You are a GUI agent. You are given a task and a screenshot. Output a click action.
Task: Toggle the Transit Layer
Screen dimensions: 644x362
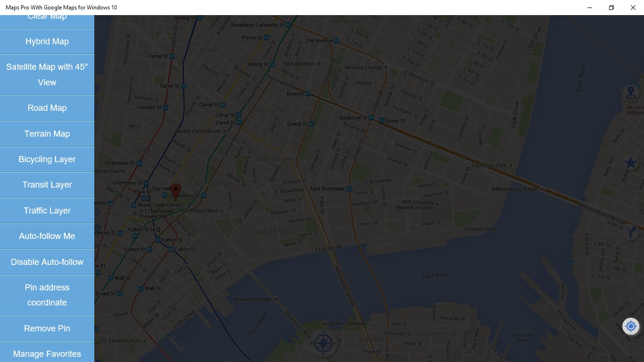pos(47,185)
